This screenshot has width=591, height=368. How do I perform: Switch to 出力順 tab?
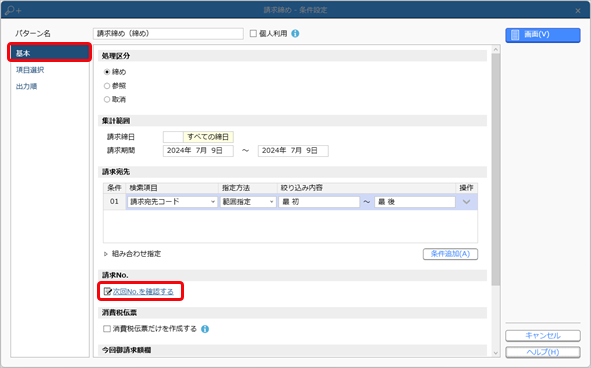coord(26,86)
